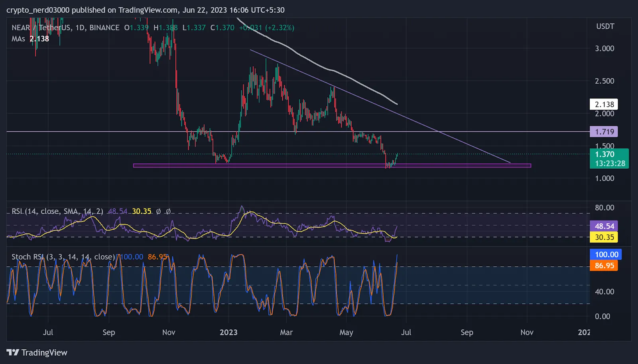Click the MAs value 2.138 in legend
The height and width of the screenshot is (364, 638).
[x=39, y=39]
